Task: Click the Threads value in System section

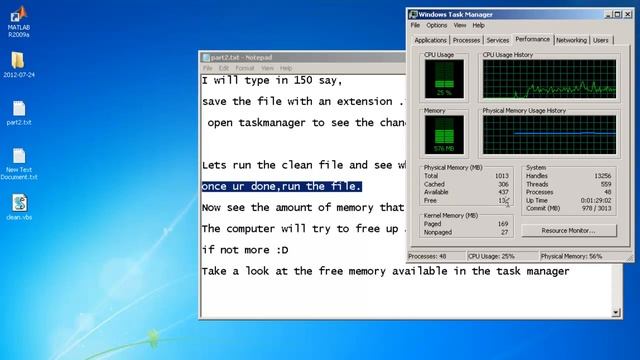Action: 606,184
